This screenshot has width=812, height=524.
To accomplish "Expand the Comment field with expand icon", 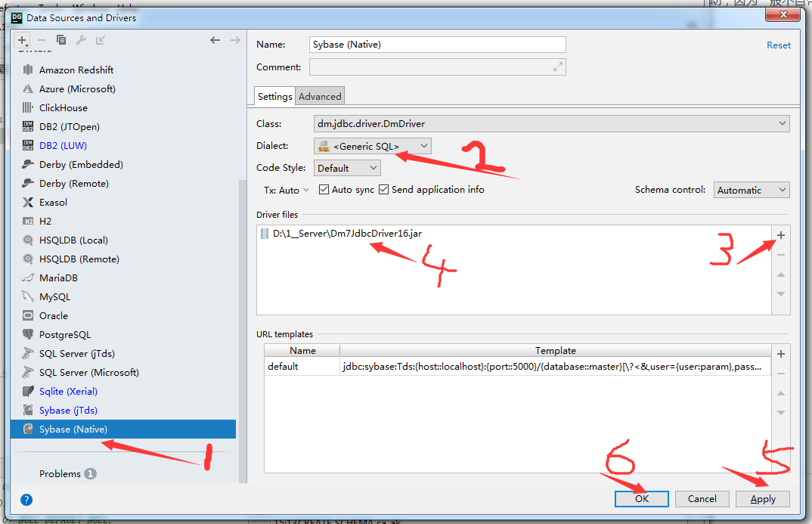I will click(x=558, y=67).
